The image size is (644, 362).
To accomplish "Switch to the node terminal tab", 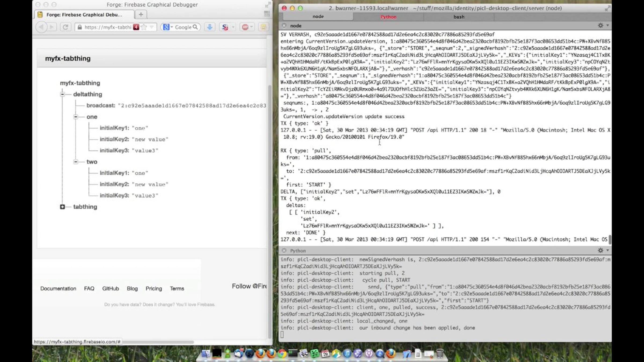I will click(318, 17).
